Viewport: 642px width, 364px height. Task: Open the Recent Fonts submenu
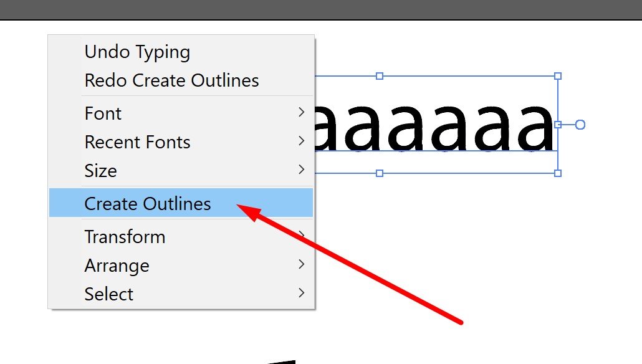181,142
